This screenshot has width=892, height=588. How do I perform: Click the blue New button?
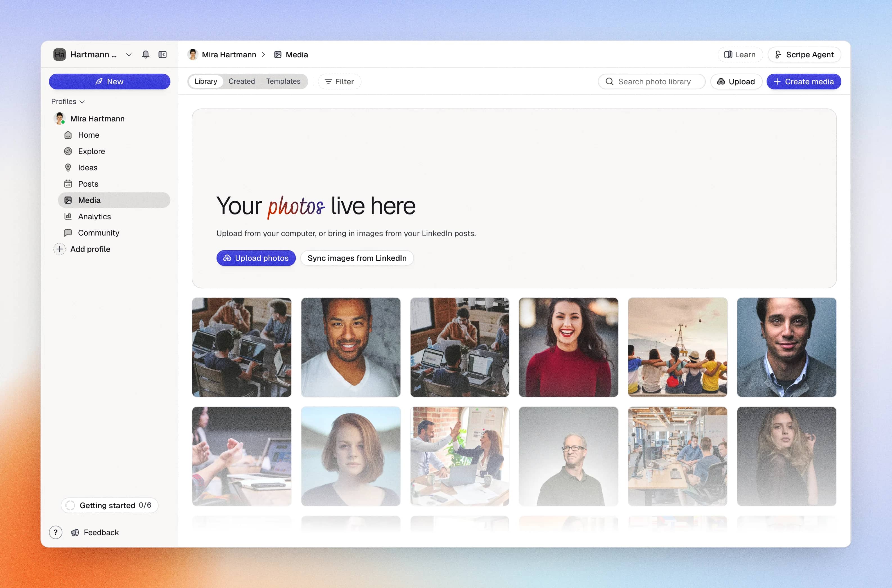point(109,82)
